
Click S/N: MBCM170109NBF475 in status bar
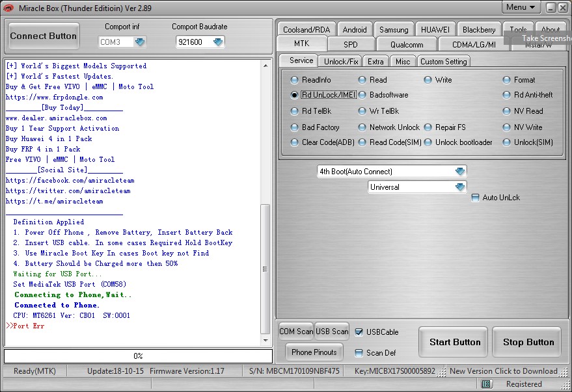click(294, 371)
